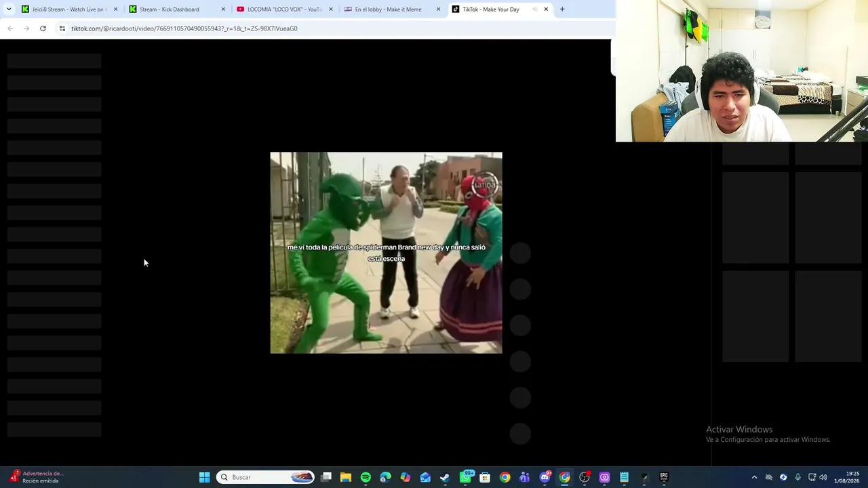
Task: Open Discord from the taskbar
Action: pyautogui.click(x=545, y=477)
